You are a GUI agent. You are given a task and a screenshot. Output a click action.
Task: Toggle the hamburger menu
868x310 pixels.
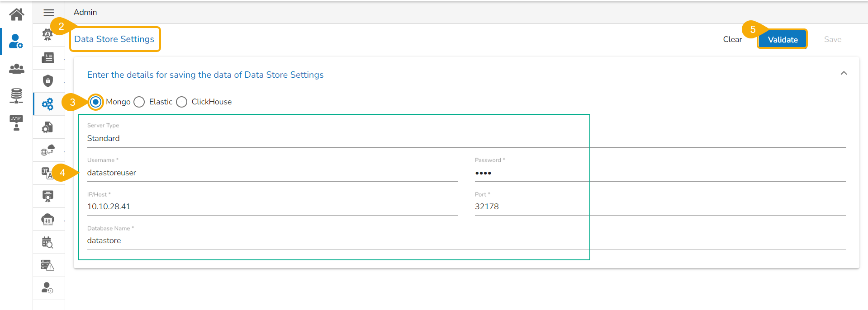[x=49, y=13]
